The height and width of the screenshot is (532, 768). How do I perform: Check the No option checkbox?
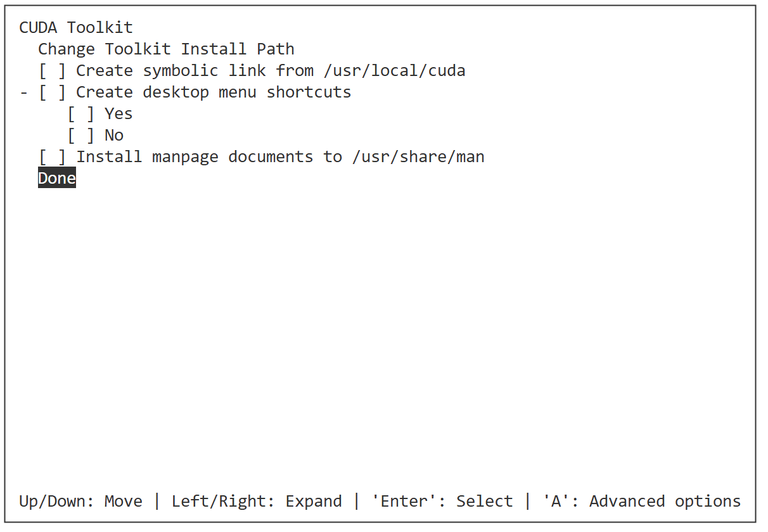[x=81, y=136]
